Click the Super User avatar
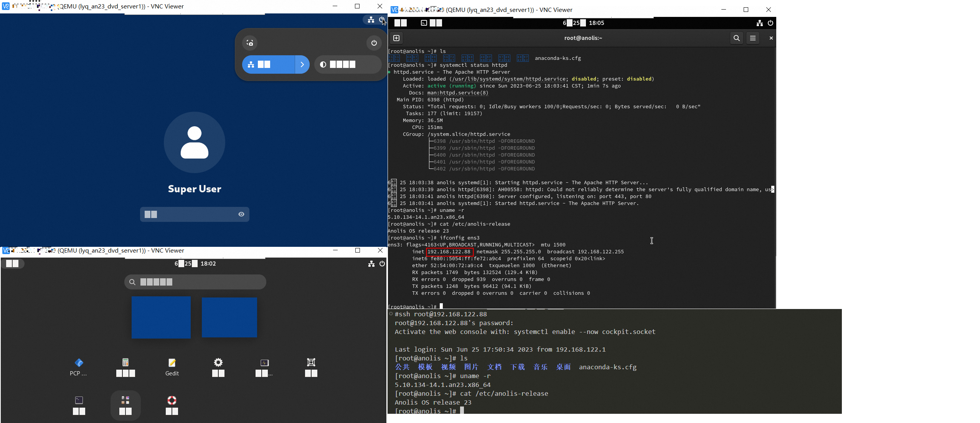980x423 pixels. (195, 142)
